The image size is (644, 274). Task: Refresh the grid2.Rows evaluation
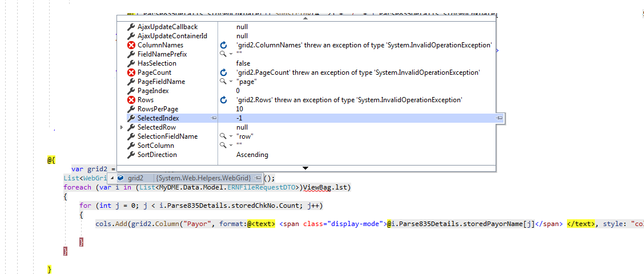[x=223, y=100]
